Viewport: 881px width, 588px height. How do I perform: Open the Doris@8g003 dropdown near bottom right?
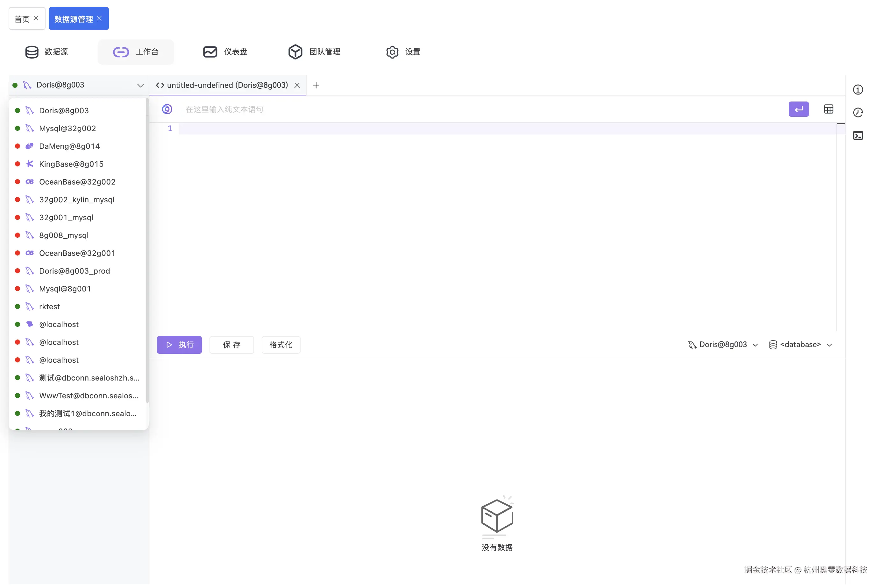click(723, 344)
